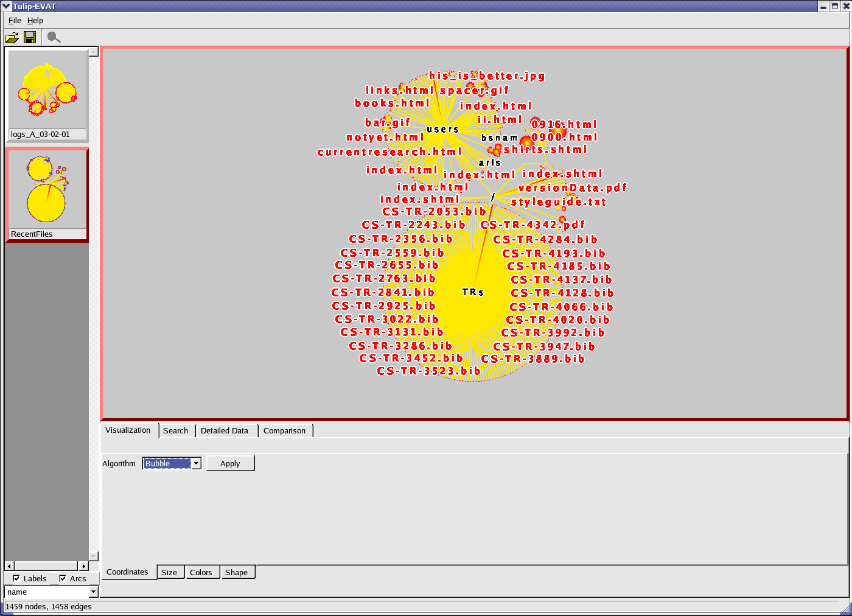Click the floppy disk save icon
Image resolution: width=852 pixels, height=616 pixels.
[x=29, y=38]
